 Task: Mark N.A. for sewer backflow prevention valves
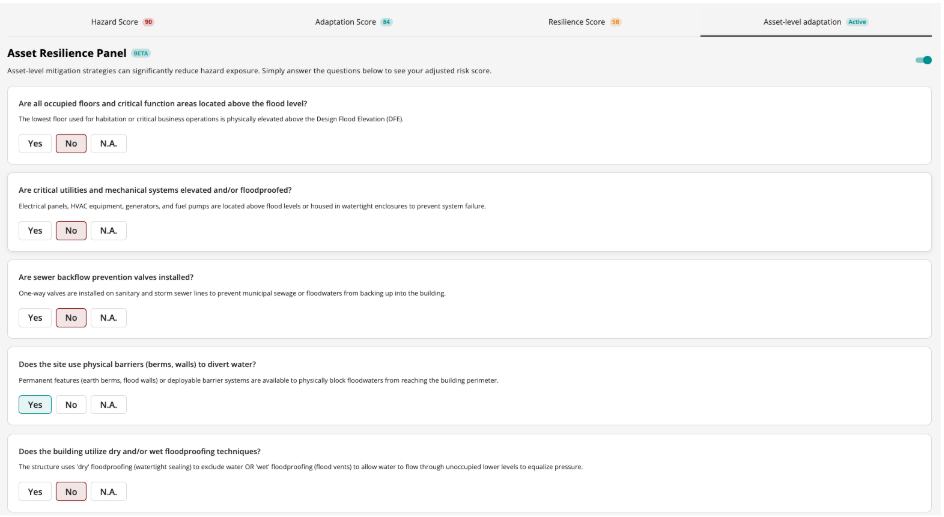(x=108, y=318)
